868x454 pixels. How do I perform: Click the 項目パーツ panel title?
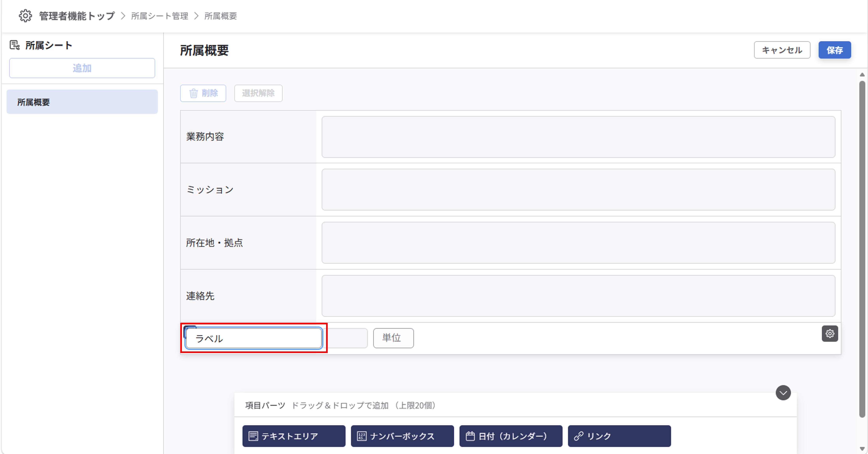(x=265, y=405)
